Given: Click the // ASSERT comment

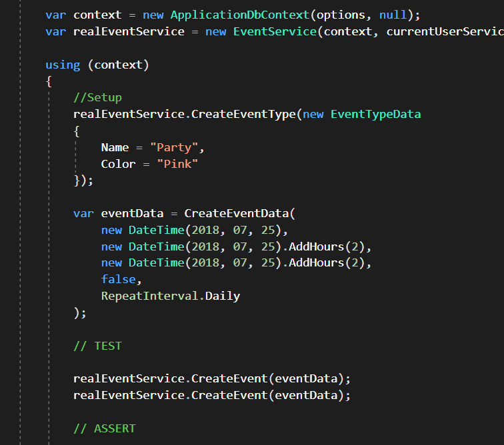Looking at the screenshot, I should point(105,428).
